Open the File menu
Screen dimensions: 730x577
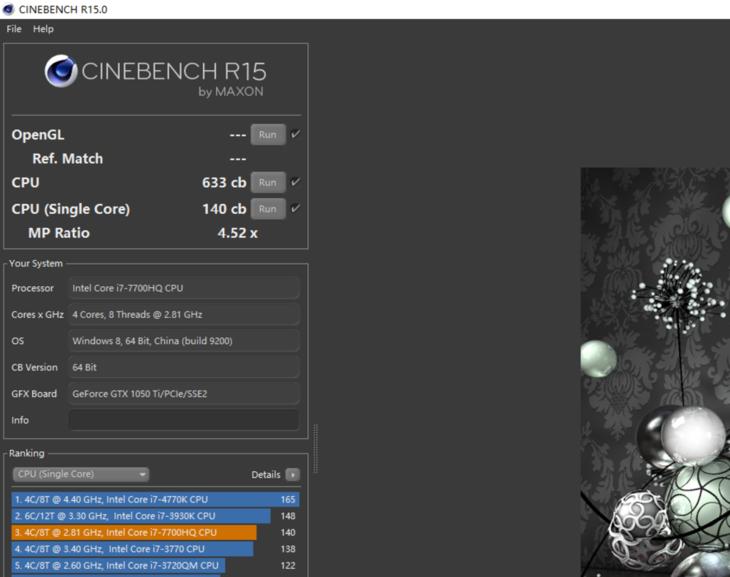pos(14,29)
